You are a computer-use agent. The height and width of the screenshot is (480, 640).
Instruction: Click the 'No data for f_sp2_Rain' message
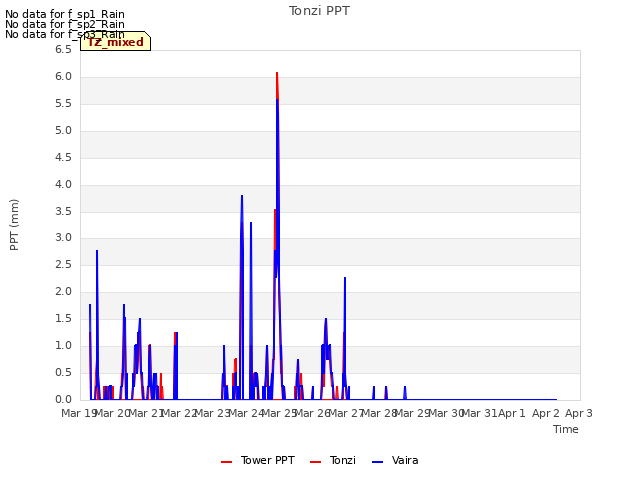[65, 24]
